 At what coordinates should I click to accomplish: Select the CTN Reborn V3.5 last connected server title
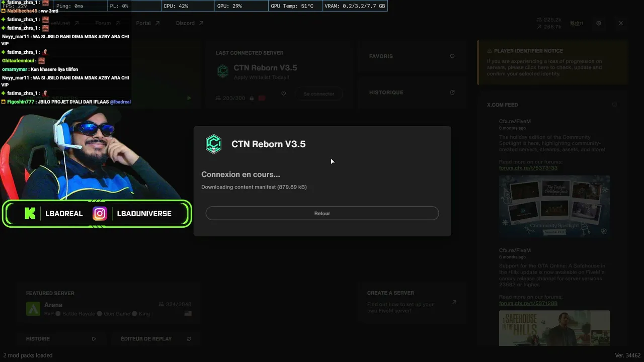pos(265,68)
